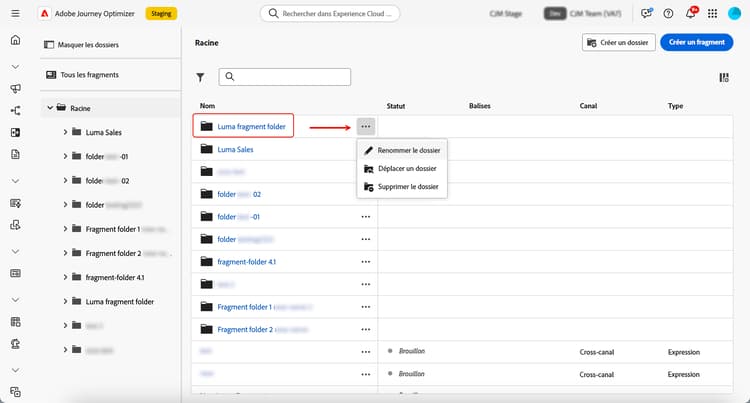
Task: Sort by Nom column header
Action: (x=207, y=106)
